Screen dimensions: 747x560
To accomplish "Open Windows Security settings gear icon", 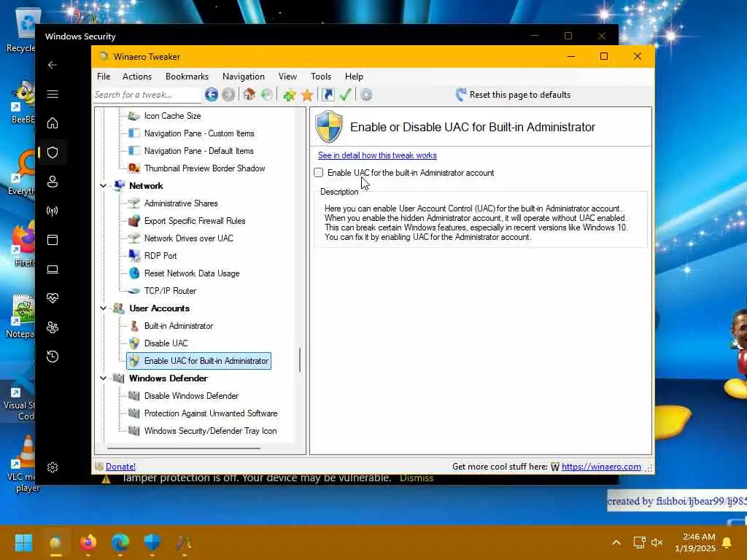I will pyautogui.click(x=53, y=467).
